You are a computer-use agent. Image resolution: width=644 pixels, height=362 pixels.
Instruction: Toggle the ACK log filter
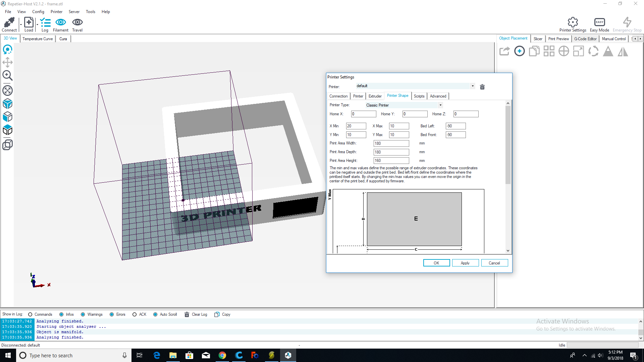point(135,314)
